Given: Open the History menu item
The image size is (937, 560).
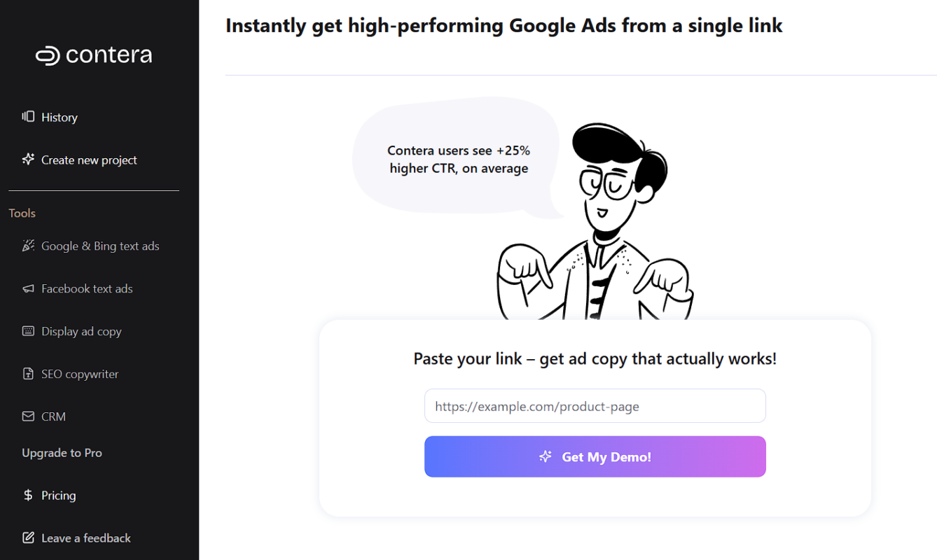Looking at the screenshot, I should [x=60, y=118].
